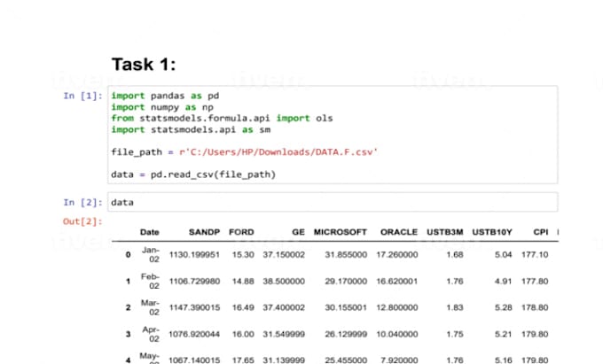Click the cell value '1147.390015'
Screen dimensions: 603x364
pyautogui.click(x=194, y=307)
